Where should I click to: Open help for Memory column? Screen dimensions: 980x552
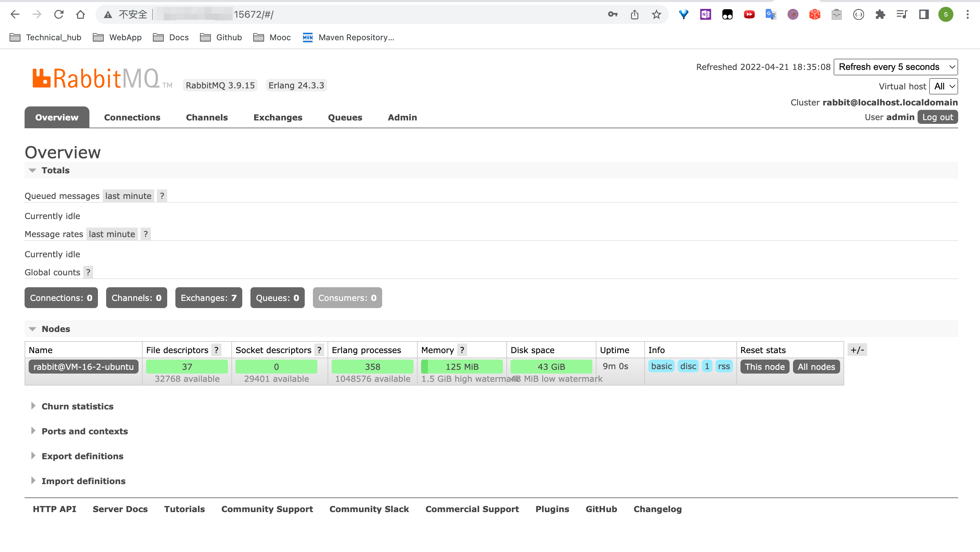[x=462, y=350]
